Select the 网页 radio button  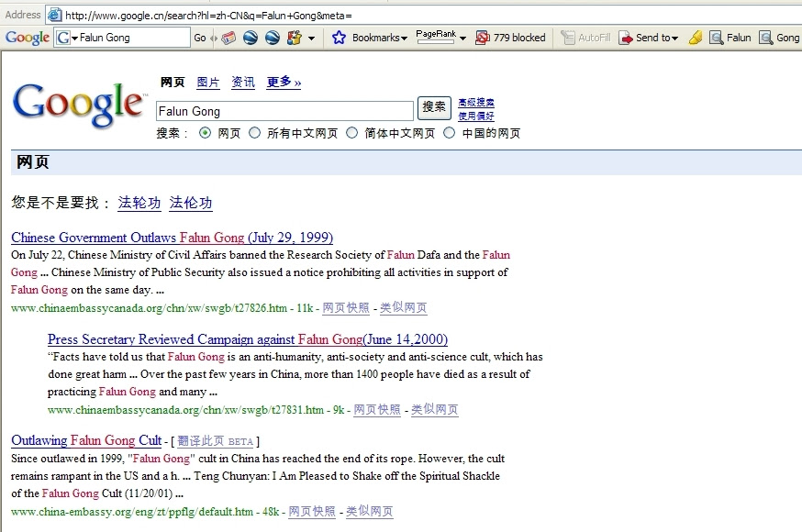pyautogui.click(x=205, y=133)
